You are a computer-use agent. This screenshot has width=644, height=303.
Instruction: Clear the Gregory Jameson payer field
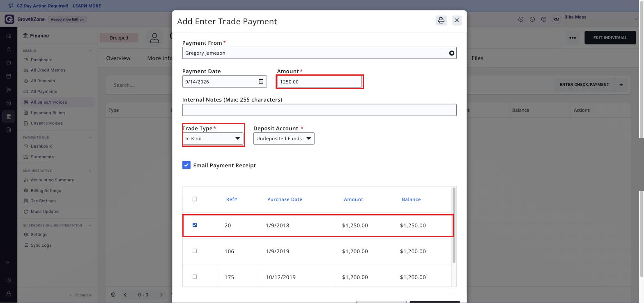coord(452,53)
